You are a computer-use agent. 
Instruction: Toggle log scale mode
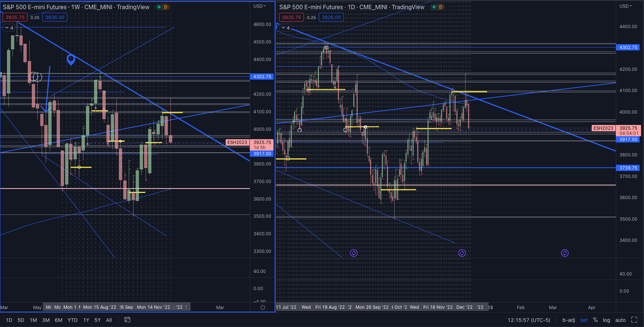606,320
